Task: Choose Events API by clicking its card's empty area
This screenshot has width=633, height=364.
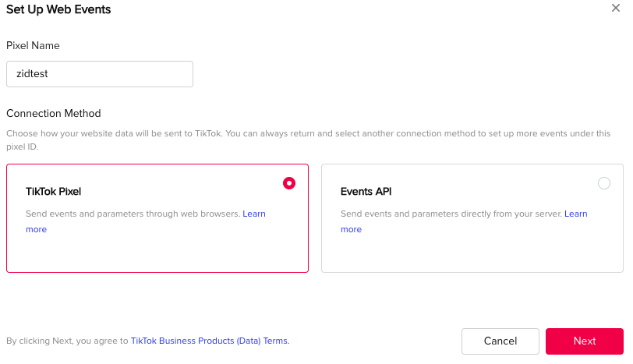Action: [472, 253]
